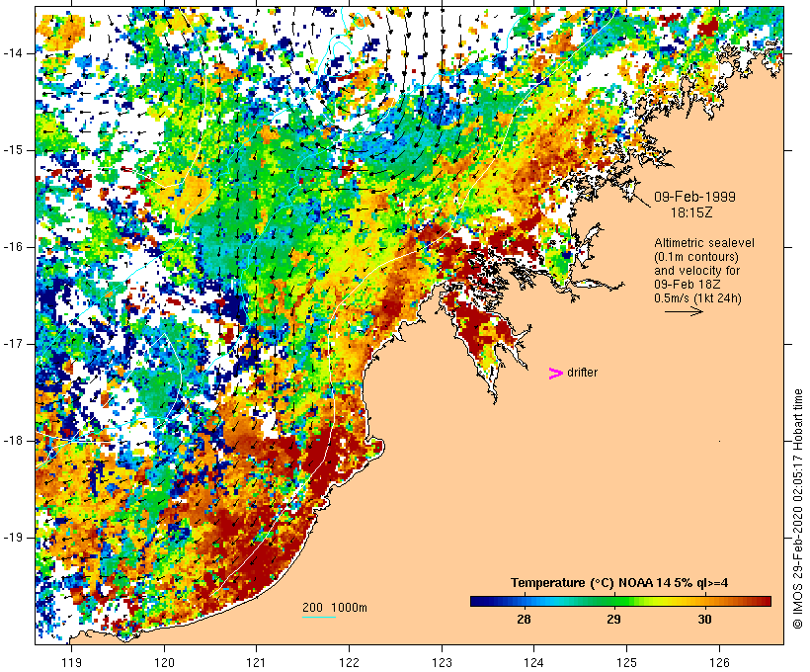Click the latitude axis label '-14'
This screenshot has height=672, width=810.
(13, 53)
